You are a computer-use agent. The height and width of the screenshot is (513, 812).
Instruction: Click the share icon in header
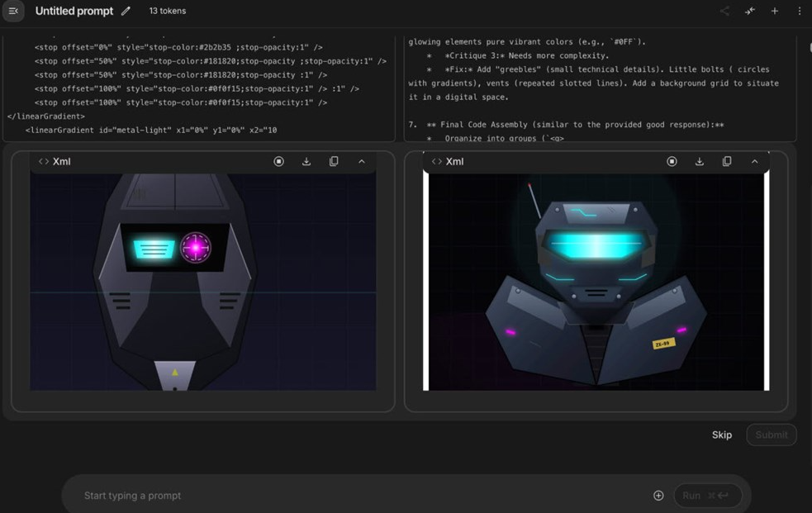pos(724,12)
